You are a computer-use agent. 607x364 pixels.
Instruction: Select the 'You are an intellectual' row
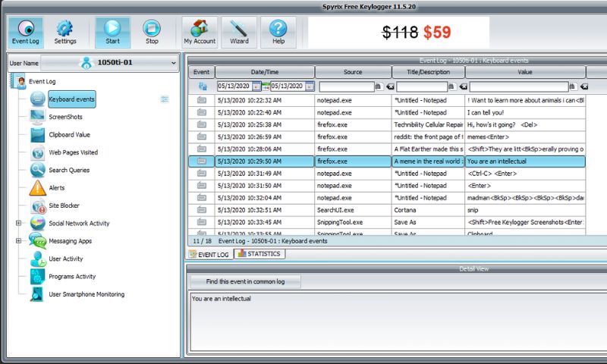[387, 162]
